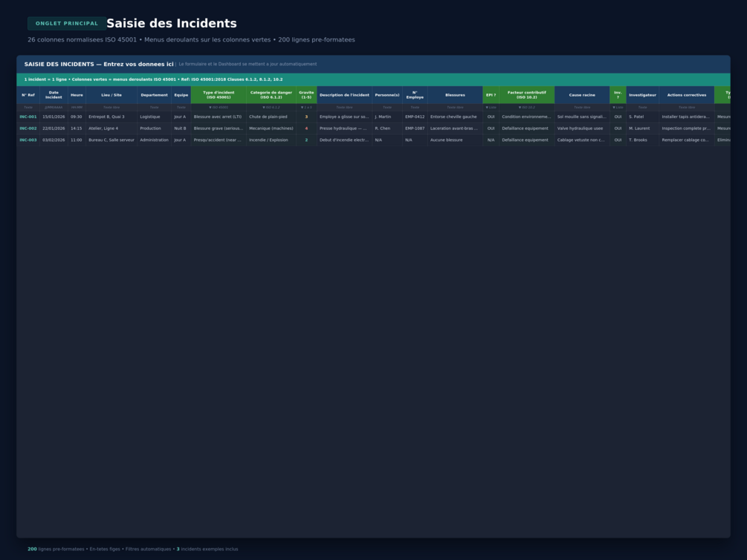Open the INC-001 reference cell
747x560 pixels.
click(28, 117)
